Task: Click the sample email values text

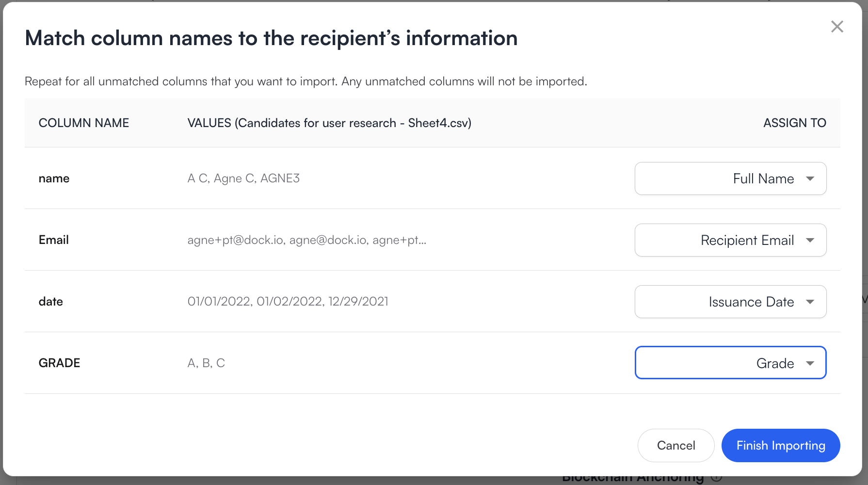Action: tap(306, 240)
